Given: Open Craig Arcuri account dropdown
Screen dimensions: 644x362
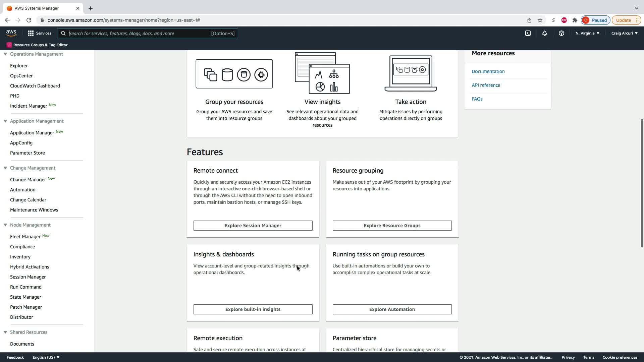Looking at the screenshot, I should [x=624, y=33].
